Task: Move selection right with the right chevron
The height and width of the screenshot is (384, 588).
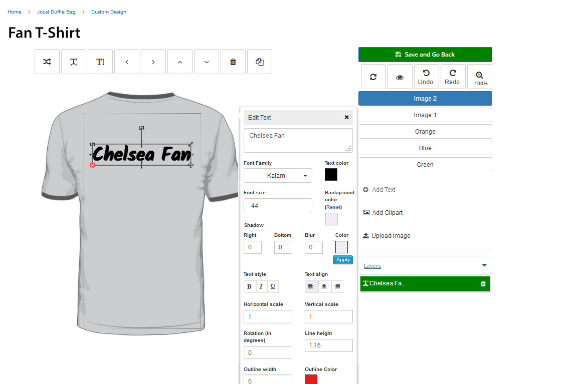Action: pos(153,62)
